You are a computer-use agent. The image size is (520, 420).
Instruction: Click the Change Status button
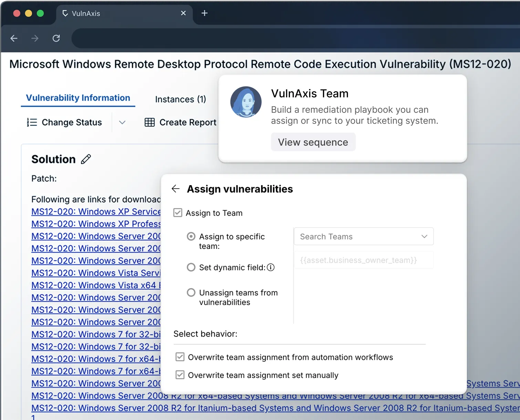64,122
